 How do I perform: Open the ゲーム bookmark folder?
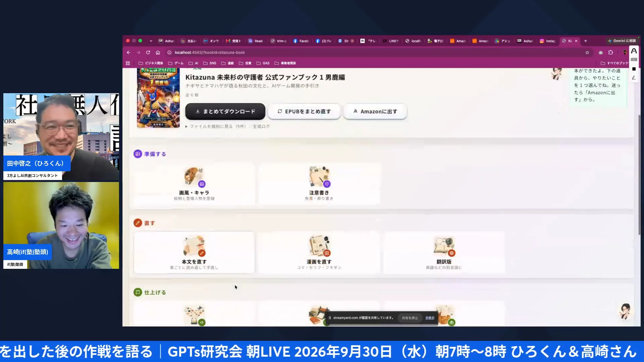(176, 63)
